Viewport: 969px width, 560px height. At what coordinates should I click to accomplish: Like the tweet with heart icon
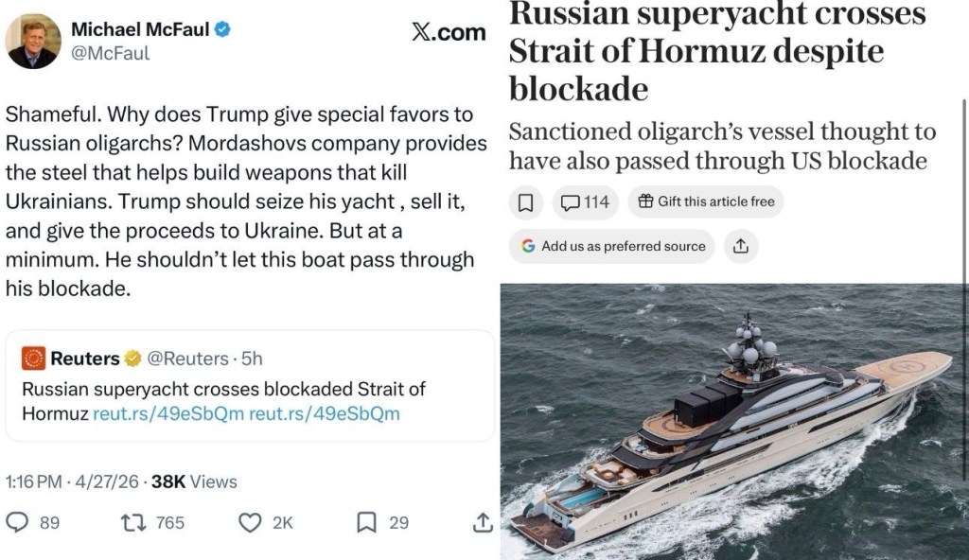[250, 522]
